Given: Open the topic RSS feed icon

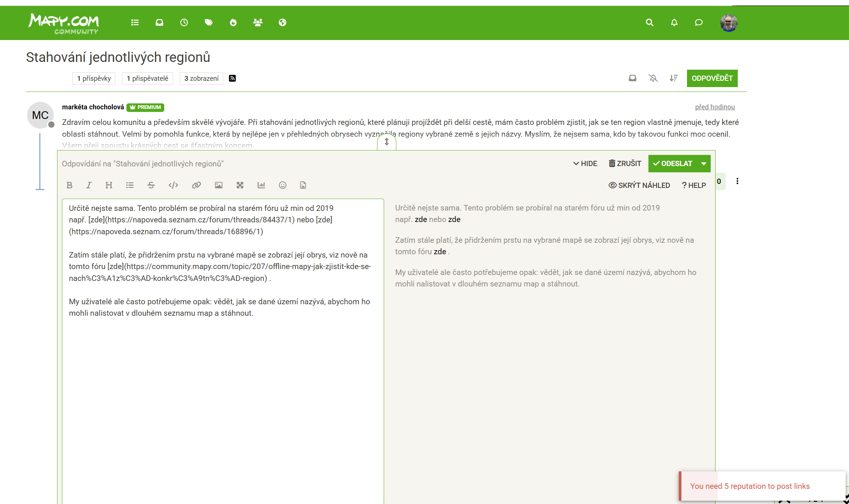Looking at the screenshot, I should (x=232, y=78).
